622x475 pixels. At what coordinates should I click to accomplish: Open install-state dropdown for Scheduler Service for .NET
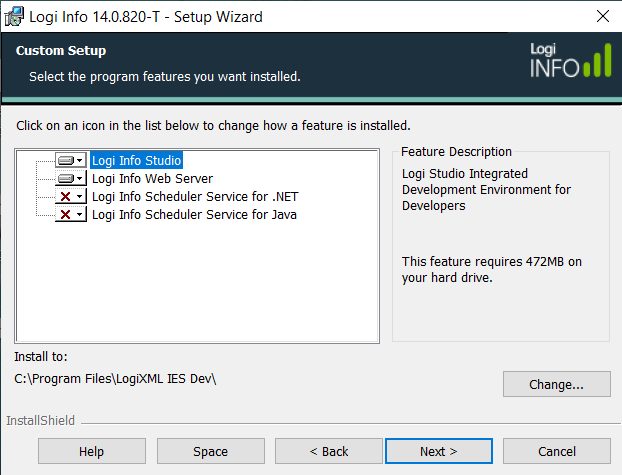tap(71, 196)
